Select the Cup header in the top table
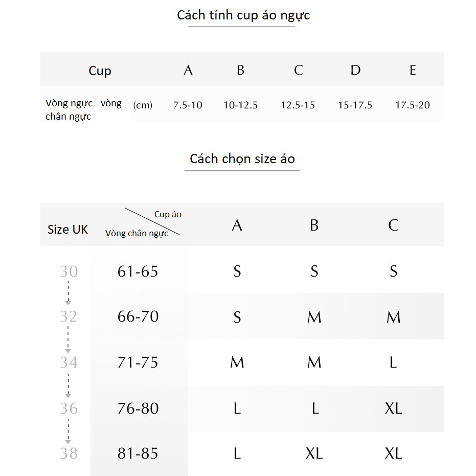 point(100,71)
